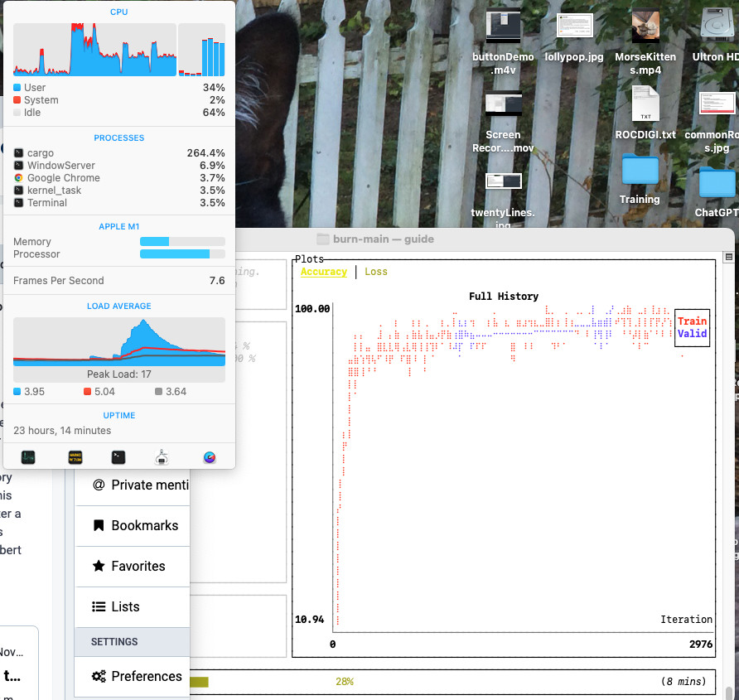
Task: Open MorseKittens.mp4 video thumbnail
Action: (x=645, y=27)
